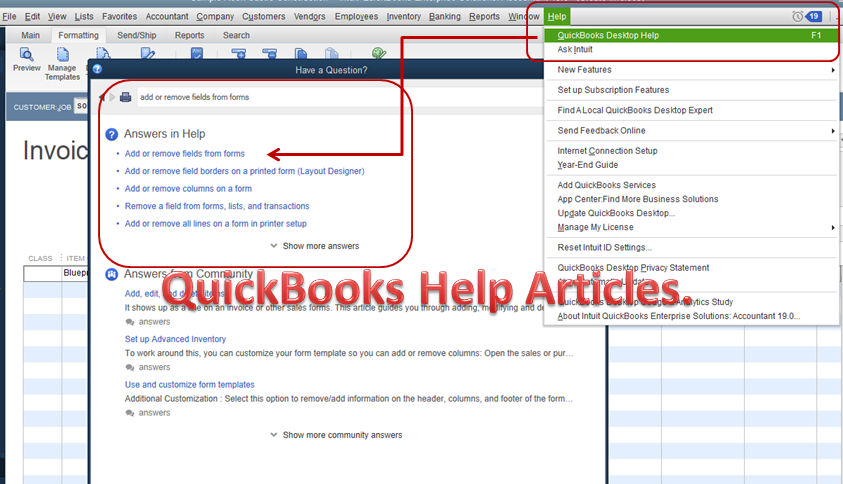Switch to the Main tab
This screenshot has width=843, height=484.
(31, 35)
